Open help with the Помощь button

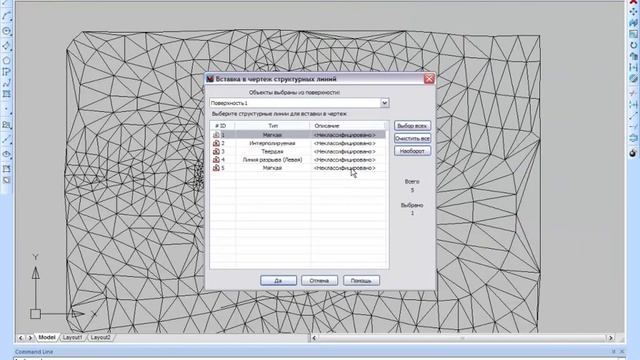pyautogui.click(x=361, y=280)
